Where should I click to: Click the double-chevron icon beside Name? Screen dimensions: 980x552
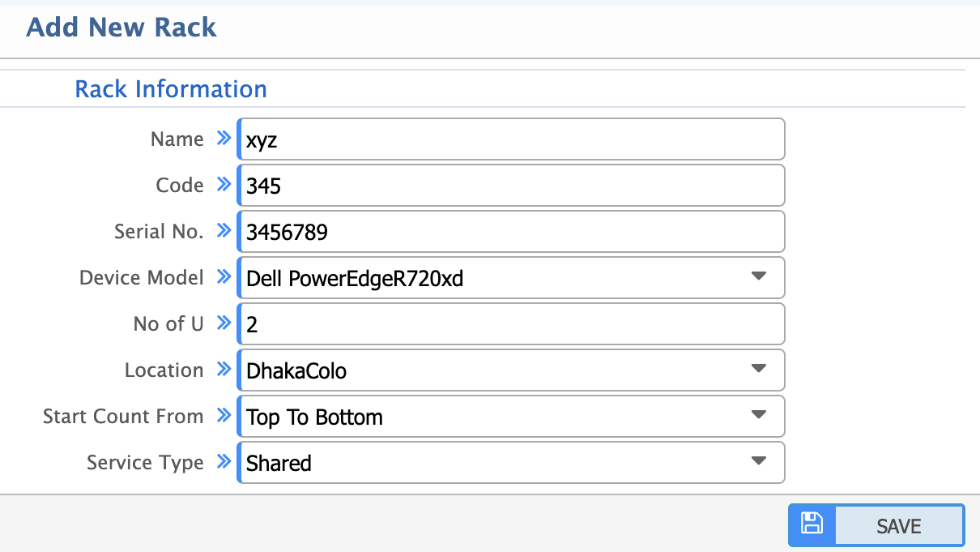224,139
